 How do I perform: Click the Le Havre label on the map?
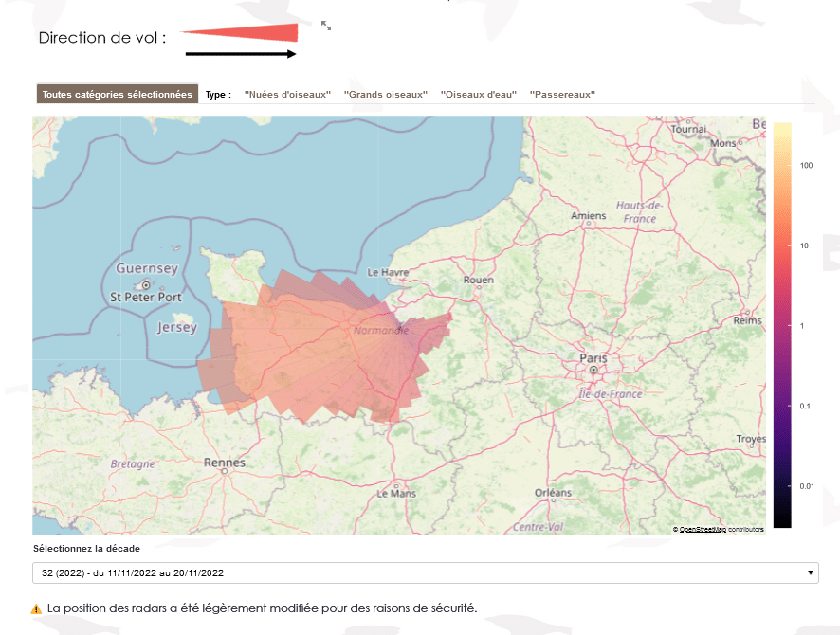point(387,272)
